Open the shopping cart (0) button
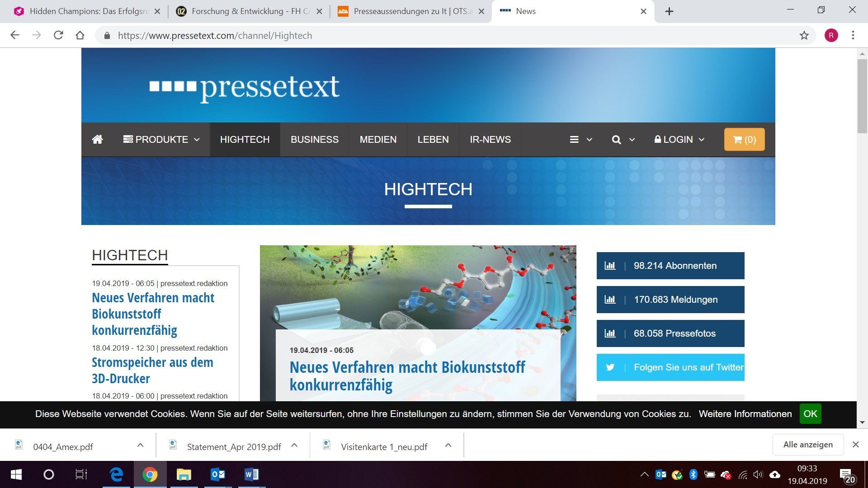Screen dimensions: 868x488 coord(744,140)
